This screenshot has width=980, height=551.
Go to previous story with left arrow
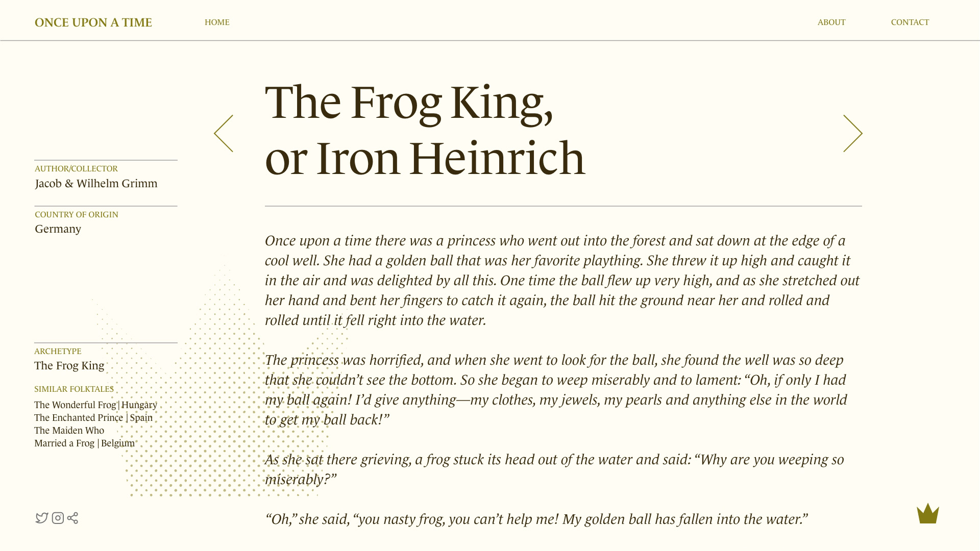pos(224,133)
